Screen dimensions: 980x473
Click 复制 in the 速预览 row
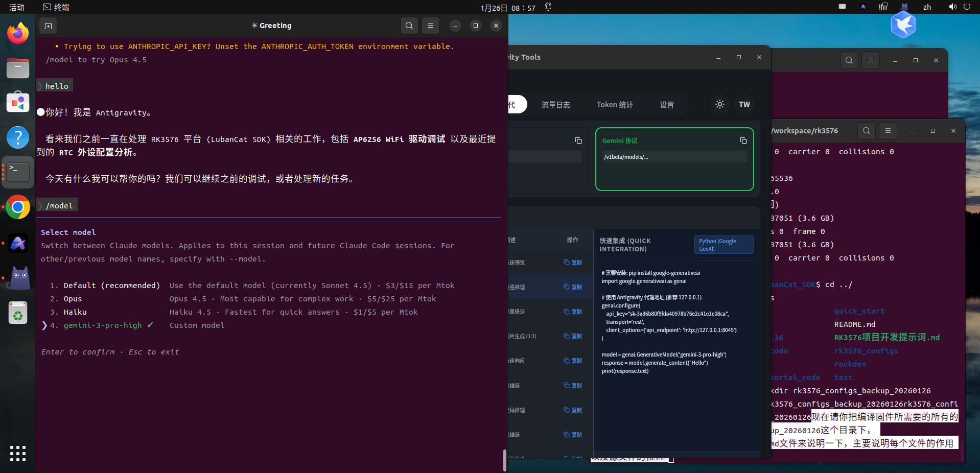pyautogui.click(x=573, y=263)
